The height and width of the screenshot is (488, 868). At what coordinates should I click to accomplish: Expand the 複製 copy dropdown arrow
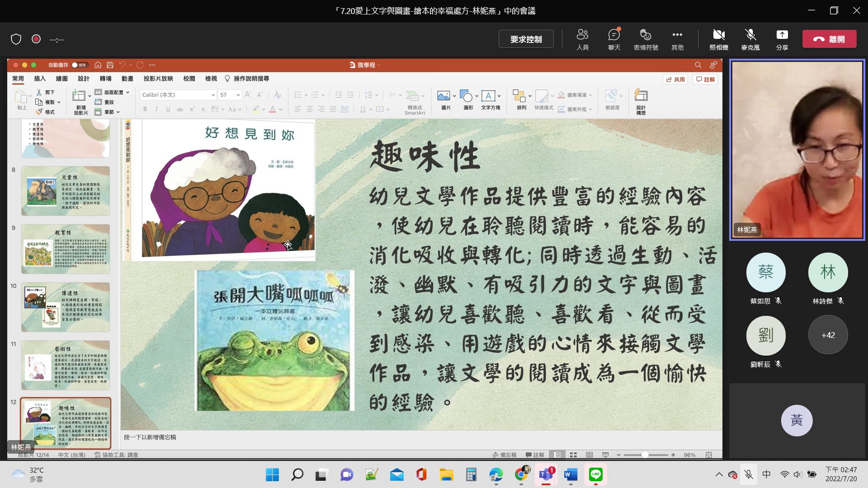tap(59, 102)
